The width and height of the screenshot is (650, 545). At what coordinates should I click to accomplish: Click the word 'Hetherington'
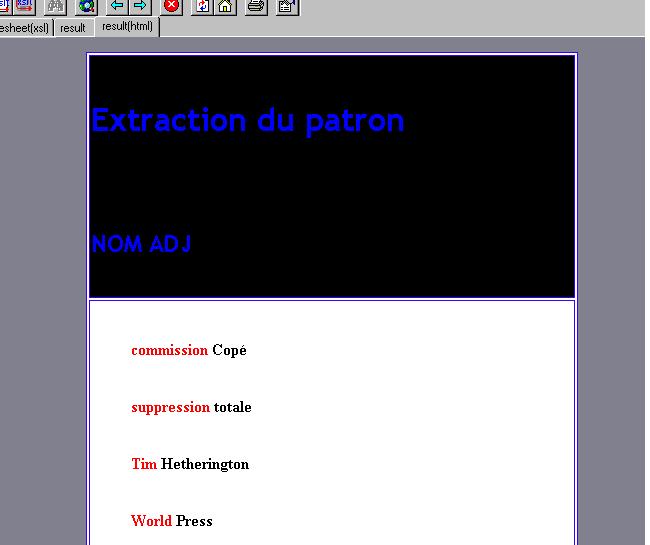click(x=205, y=464)
